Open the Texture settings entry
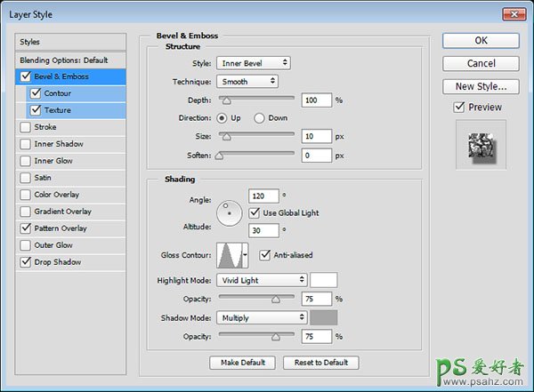The height and width of the screenshot is (392, 534). [58, 110]
